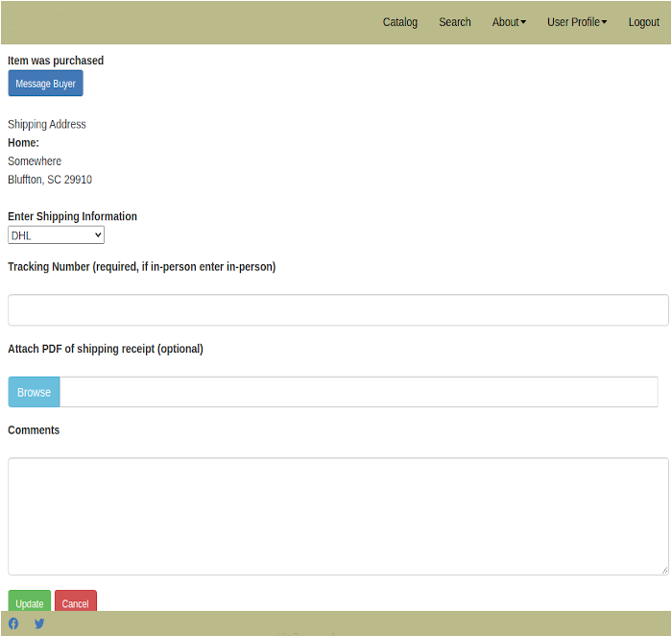This screenshot has width=672, height=636.
Task: Open the Facebook icon link in footer
Action: click(x=13, y=624)
